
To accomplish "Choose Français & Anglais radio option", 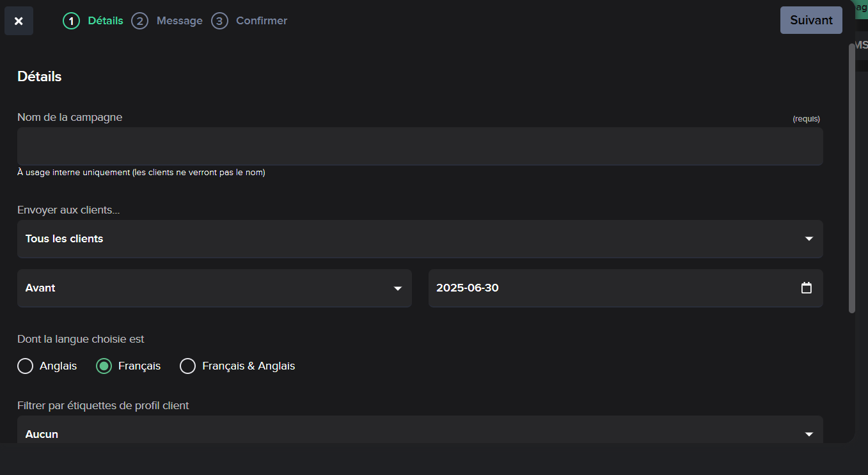I will click(187, 366).
